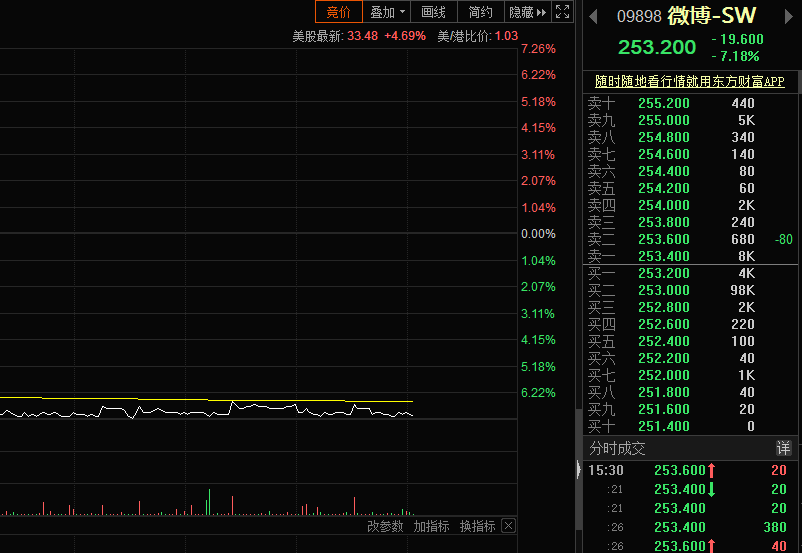
Task: Click the 0.00% axis baseline label
Action: click(538, 234)
